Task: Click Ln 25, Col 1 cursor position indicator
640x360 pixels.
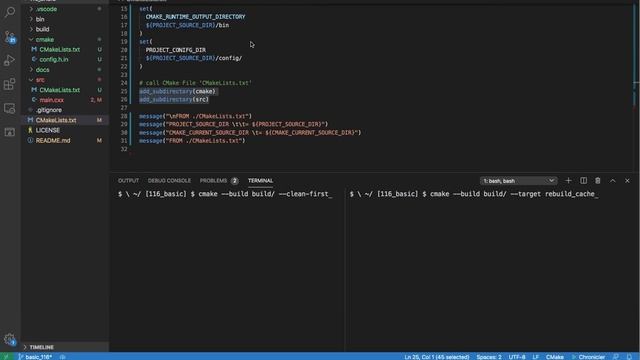Action: tap(436, 356)
